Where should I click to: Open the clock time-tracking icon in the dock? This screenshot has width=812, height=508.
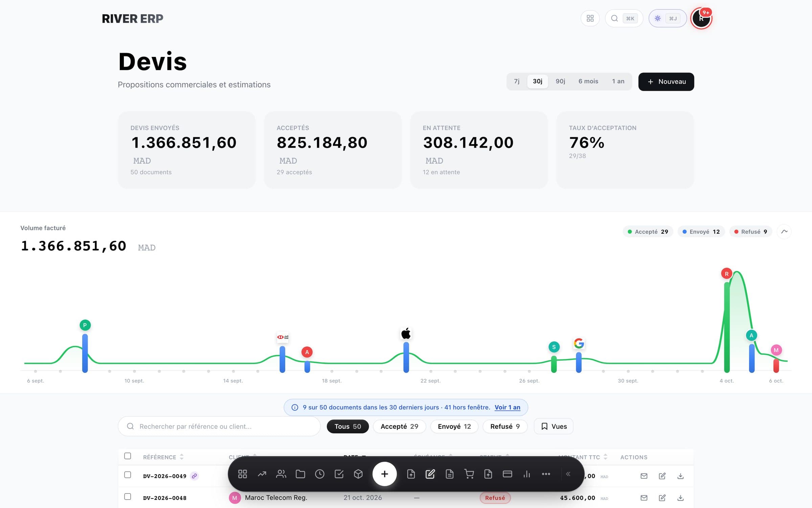320,474
